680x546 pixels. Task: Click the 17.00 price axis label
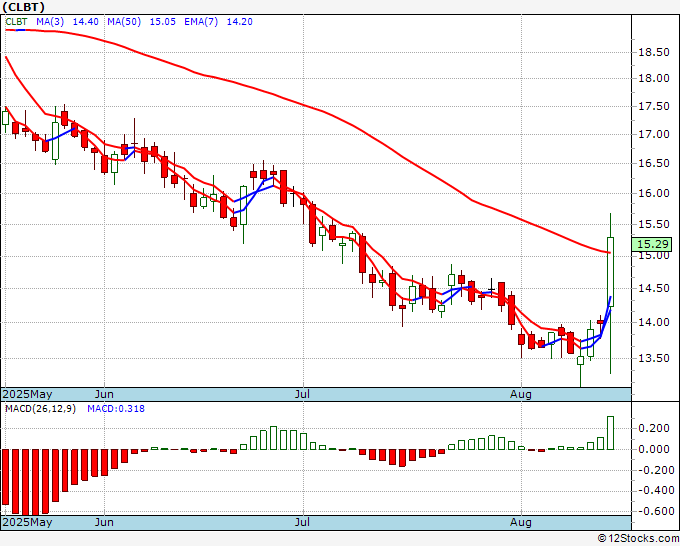[654, 134]
